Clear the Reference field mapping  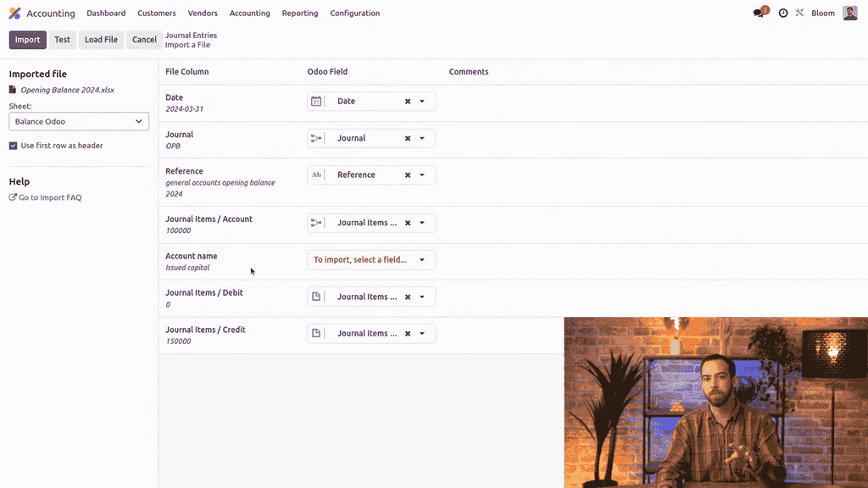(x=408, y=175)
